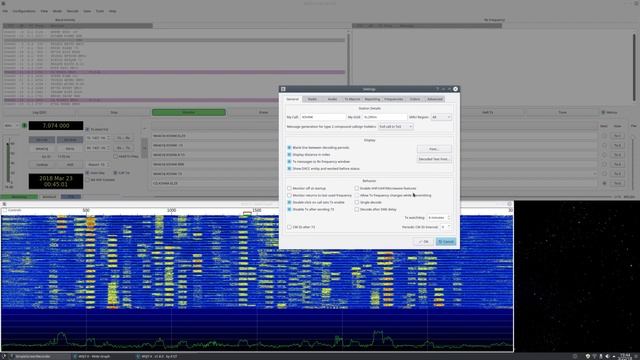This screenshot has height=360, width=640.
Task: Open the application launcher icon in taskbar
Action: pos(4,356)
